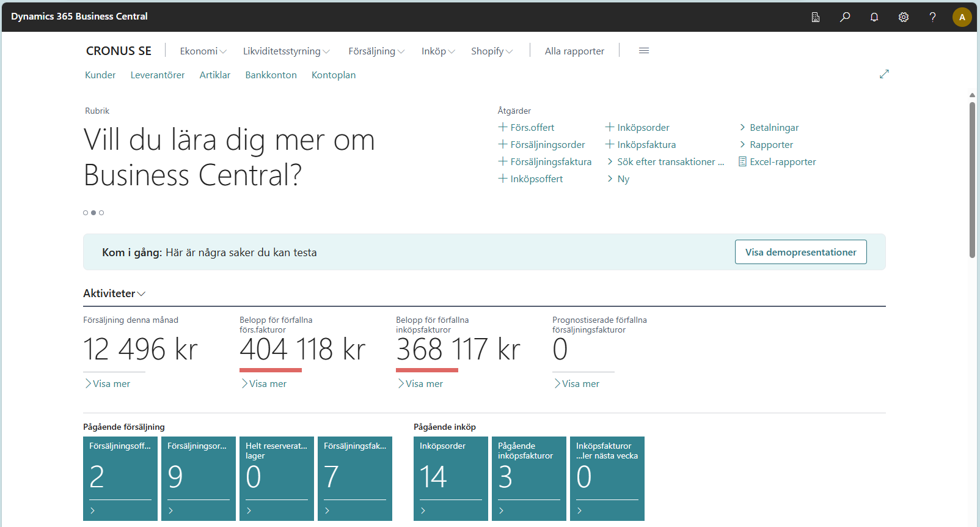Open the document report icon in header
Screen dimensions: 980x527
(816, 17)
